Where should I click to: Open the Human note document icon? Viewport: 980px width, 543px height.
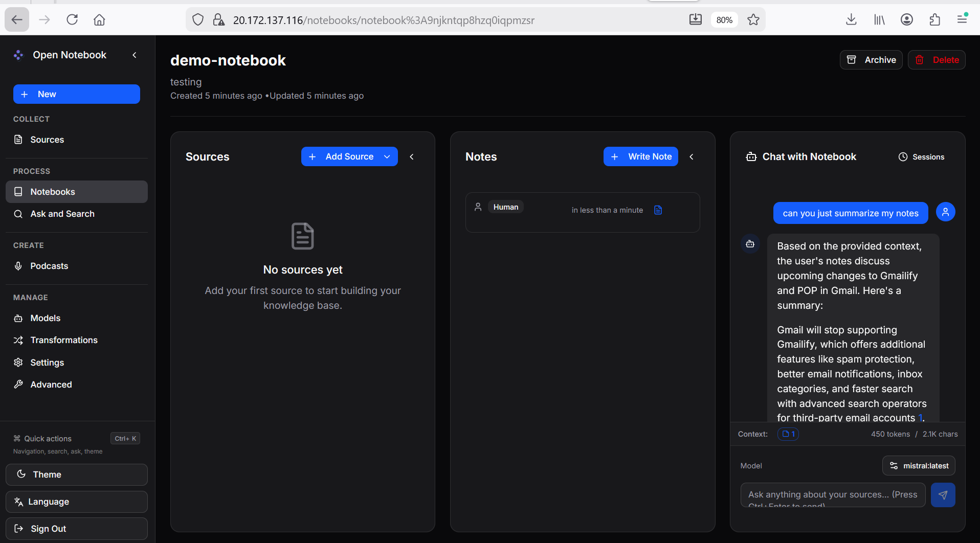658,210
